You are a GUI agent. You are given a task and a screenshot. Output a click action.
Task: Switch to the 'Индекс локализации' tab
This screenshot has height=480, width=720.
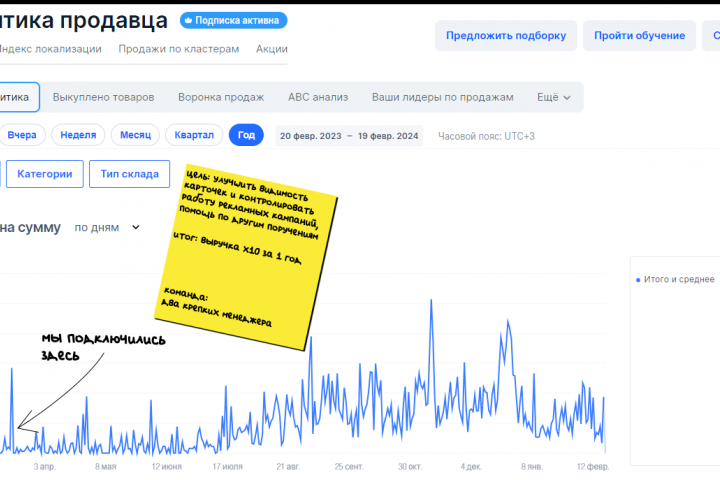(50, 49)
